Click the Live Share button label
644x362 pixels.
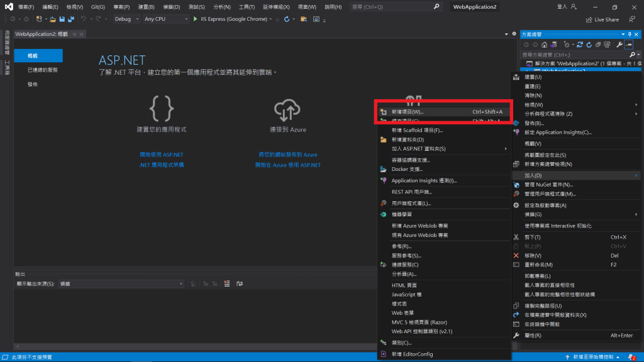(607, 19)
